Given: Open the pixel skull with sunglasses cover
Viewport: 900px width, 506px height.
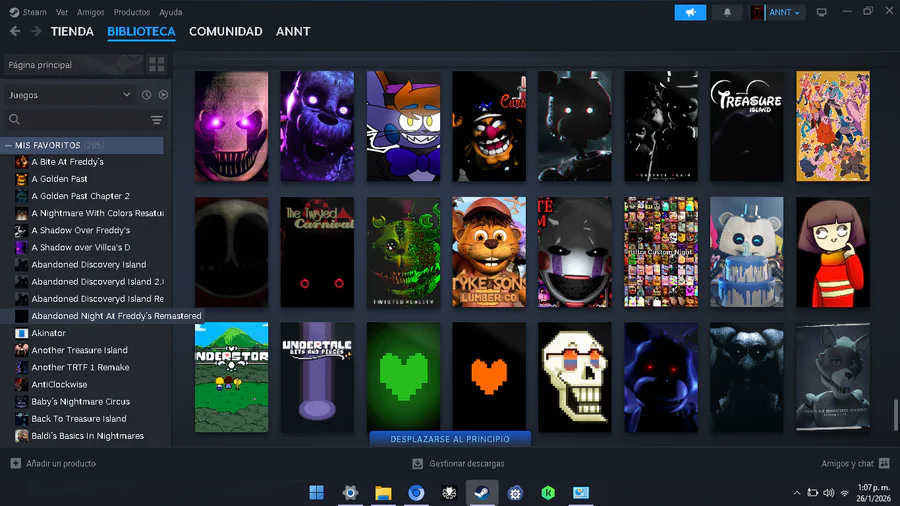Looking at the screenshot, I should tap(575, 377).
